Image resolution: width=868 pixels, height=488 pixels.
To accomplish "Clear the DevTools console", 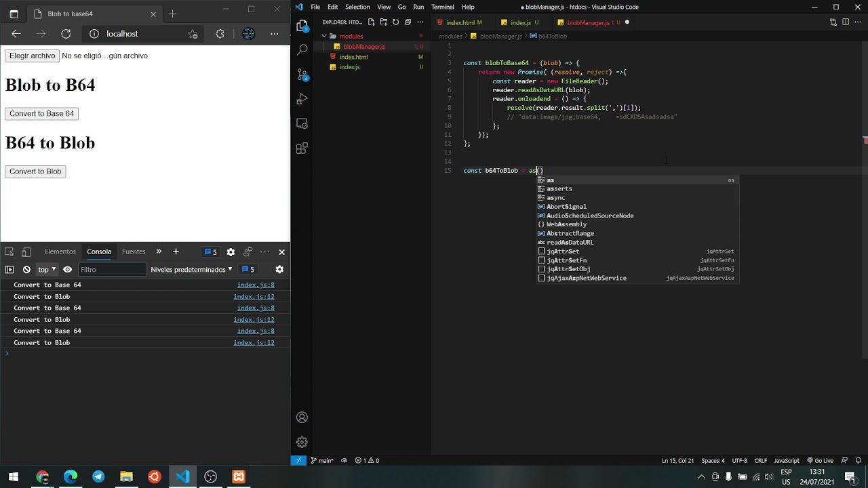I will (x=26, y=270).
